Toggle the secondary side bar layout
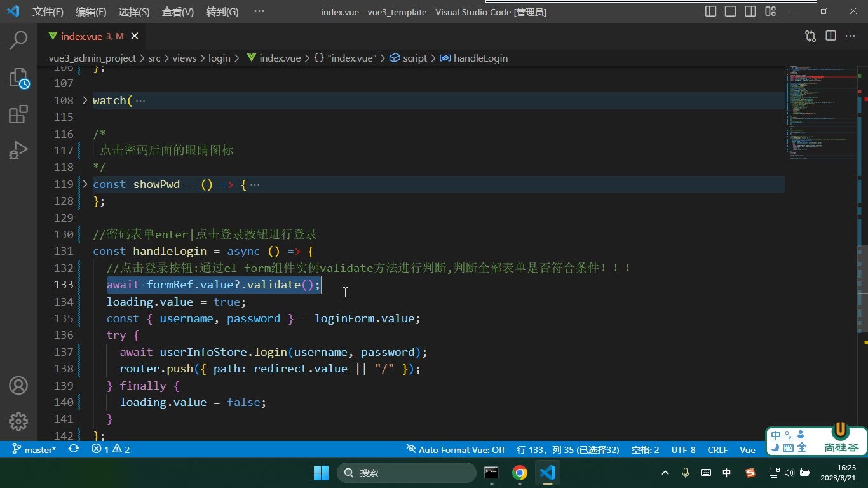This screenshot has height=488, width=868. pyautogui.click(x=750, y=11)
